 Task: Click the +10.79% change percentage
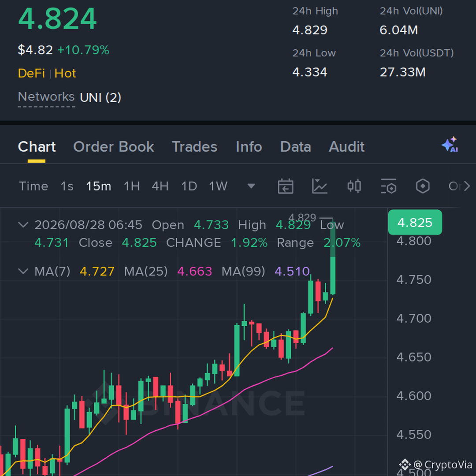coord(83,50)
